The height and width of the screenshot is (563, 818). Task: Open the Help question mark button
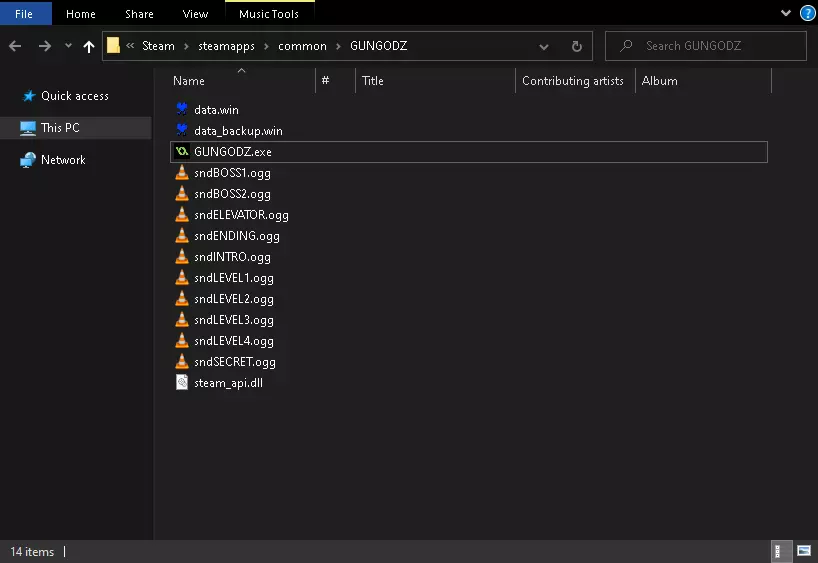pos(808,13)
